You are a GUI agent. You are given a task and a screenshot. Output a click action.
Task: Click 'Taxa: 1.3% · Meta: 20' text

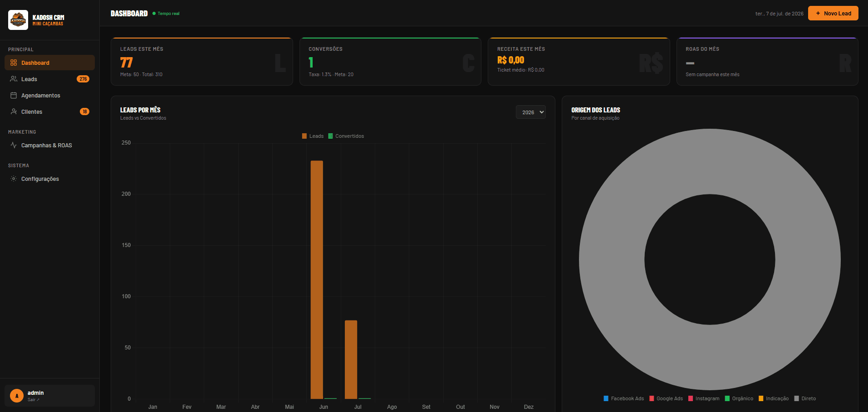click(x=331, y=74)
